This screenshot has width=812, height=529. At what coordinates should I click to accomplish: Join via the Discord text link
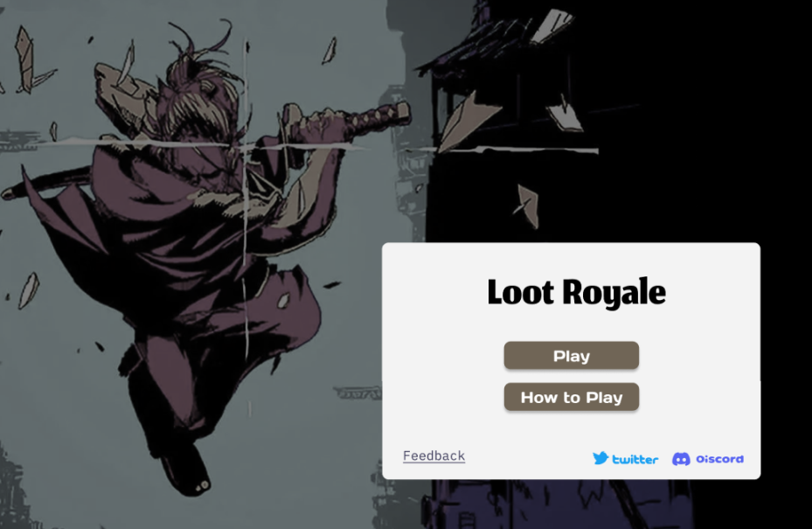coord(720,459)
